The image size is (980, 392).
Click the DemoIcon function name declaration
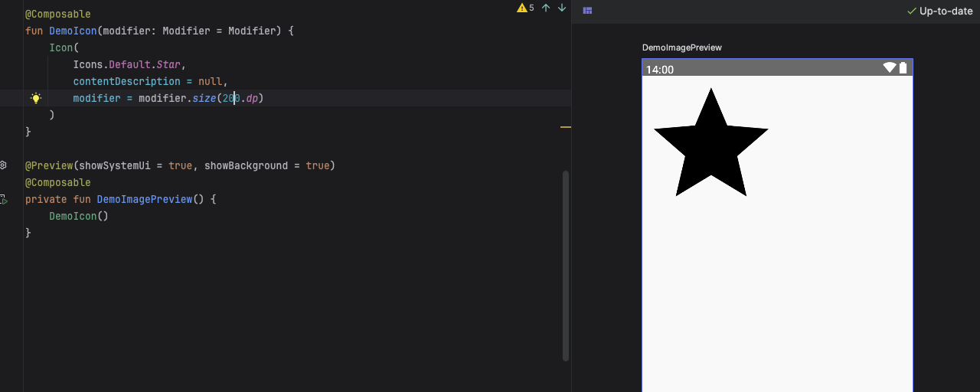tap(73, 31)
